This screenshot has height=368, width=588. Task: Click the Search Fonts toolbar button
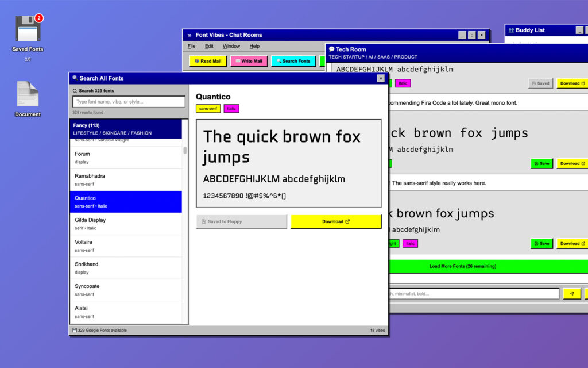coord(293,61)
